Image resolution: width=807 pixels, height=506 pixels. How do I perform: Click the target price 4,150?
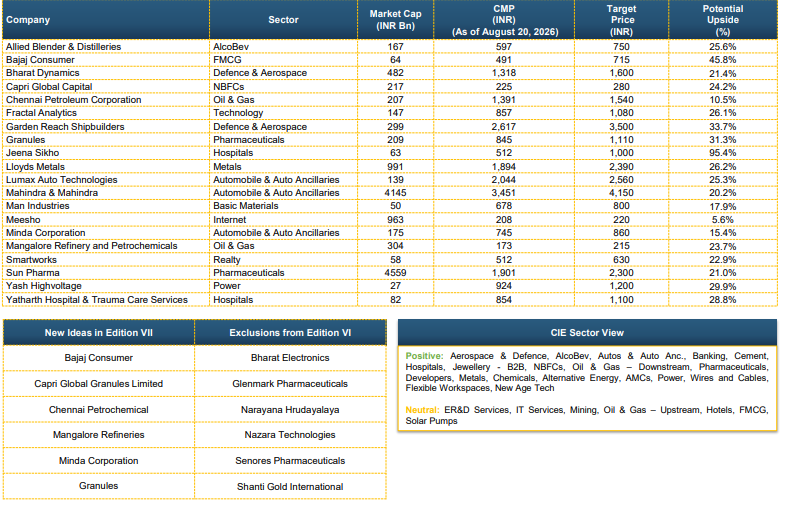[x=621, y=193]
